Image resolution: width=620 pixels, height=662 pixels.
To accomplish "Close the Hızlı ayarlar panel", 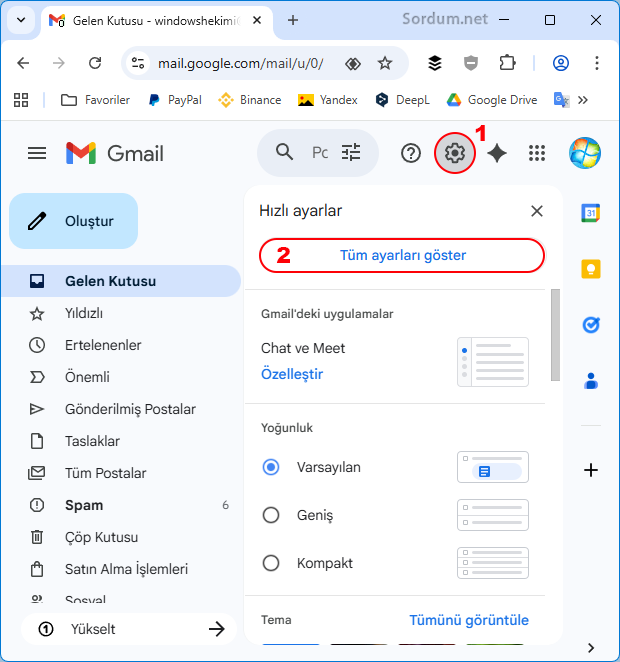I will click(x=537, y=211).
